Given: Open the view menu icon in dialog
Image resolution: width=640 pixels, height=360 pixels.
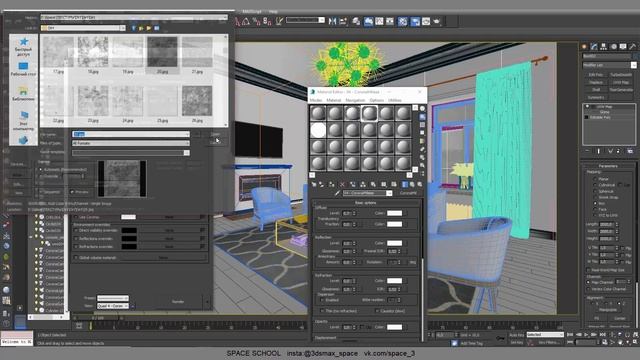Looking at the screenshot, I should pos(156,28).
